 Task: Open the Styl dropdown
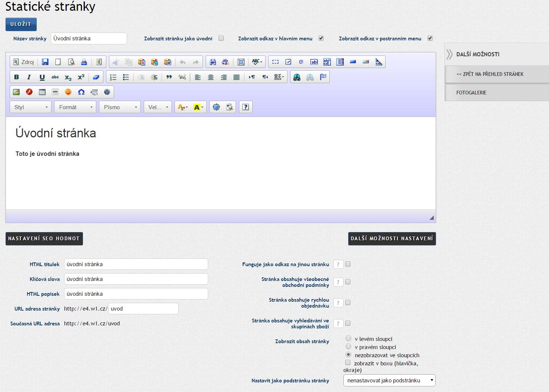(31, 107)
